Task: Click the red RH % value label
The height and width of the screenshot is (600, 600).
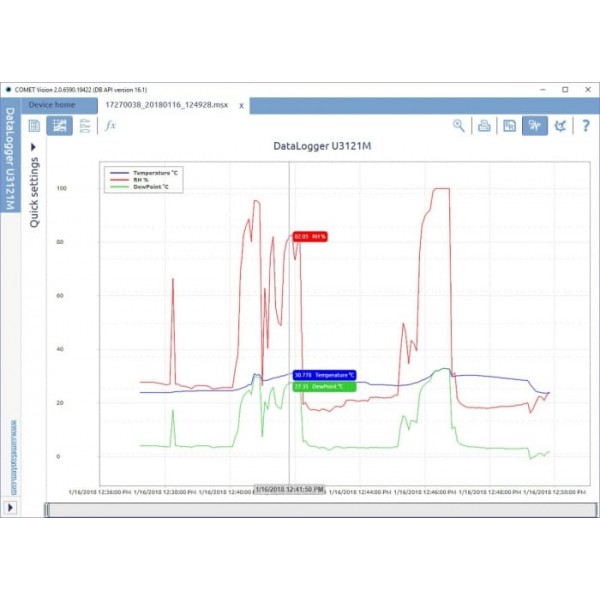Action: coord(310,237)
